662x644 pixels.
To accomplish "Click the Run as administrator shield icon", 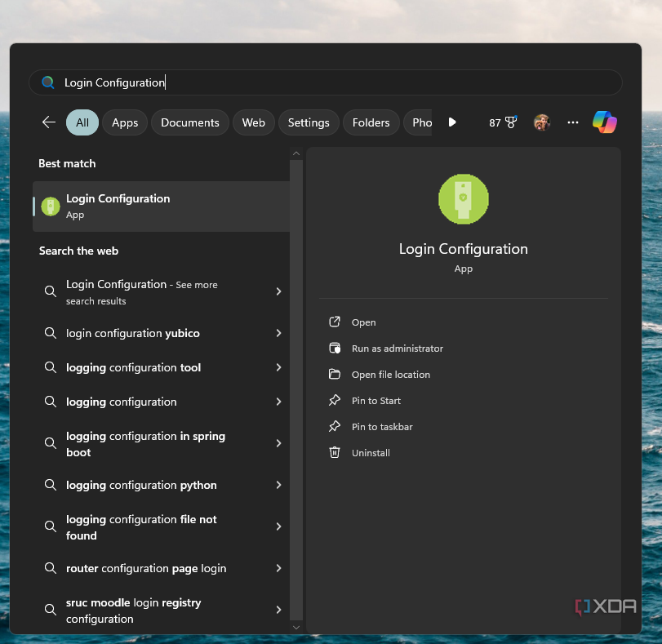I will (335, 349).
